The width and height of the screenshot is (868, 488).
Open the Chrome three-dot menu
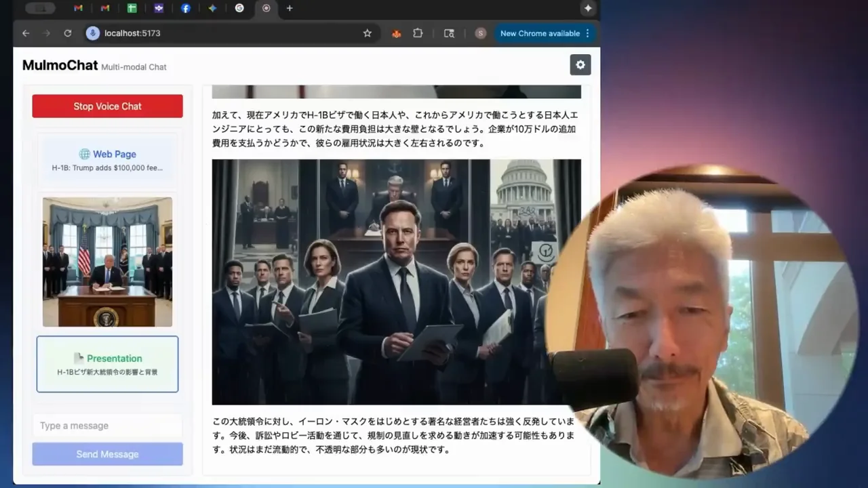[587, 33]
